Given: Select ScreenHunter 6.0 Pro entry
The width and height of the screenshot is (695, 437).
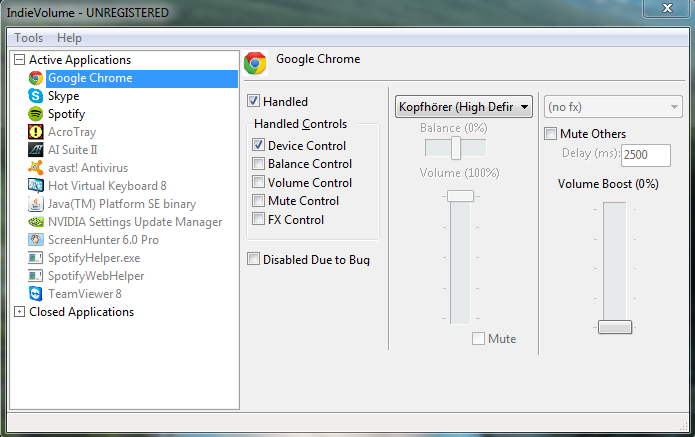Looking at the screenshot, I should point(103,240).
